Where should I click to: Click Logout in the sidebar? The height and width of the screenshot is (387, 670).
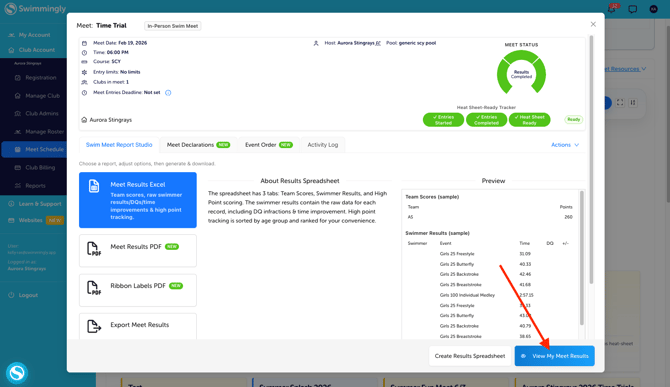tap(28, 295)
